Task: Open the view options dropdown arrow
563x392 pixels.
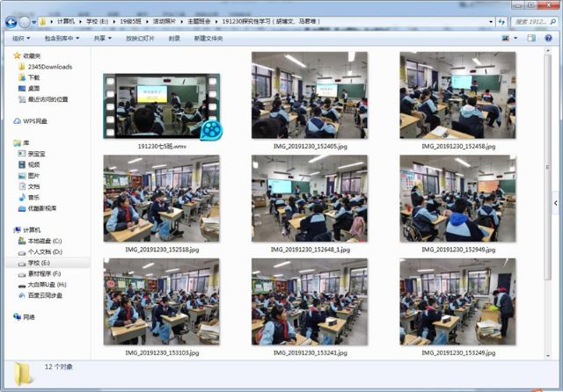Action: pos(515,38)
